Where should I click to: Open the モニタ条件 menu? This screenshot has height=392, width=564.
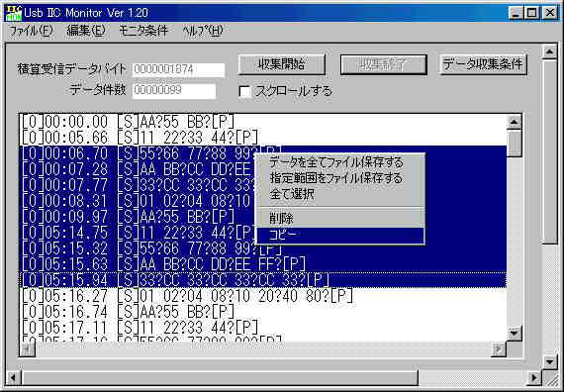[x=143, y=31]
